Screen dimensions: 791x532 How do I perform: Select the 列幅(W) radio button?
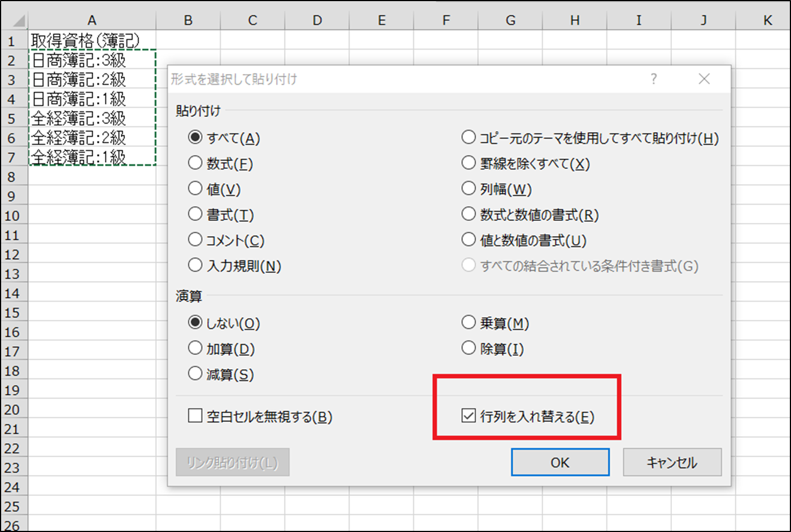click(x=469, y=189)
